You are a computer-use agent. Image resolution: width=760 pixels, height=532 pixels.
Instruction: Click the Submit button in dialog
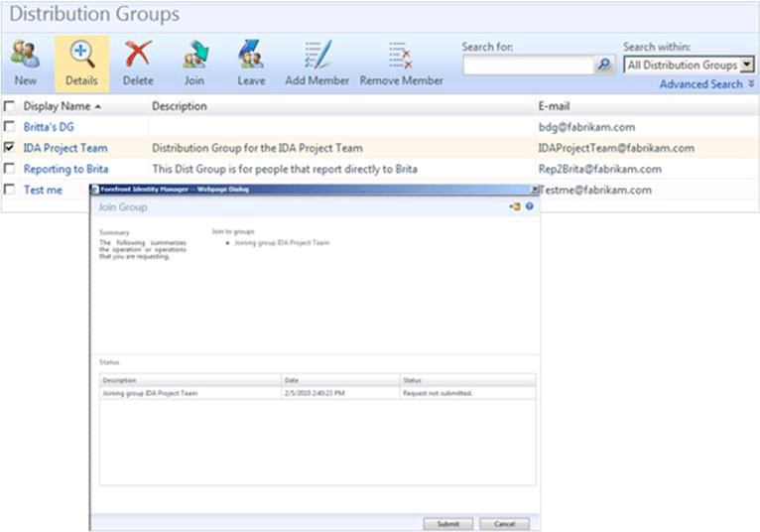click(447, 524)
